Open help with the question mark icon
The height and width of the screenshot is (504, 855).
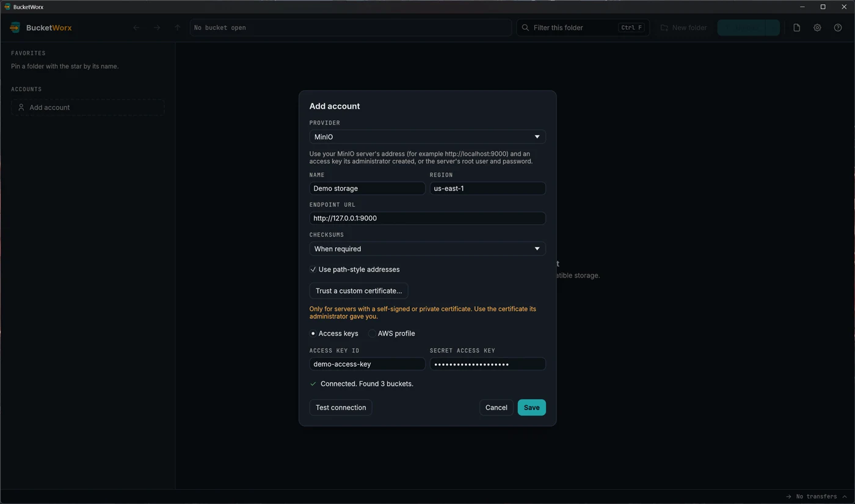(x=838, y=27)
